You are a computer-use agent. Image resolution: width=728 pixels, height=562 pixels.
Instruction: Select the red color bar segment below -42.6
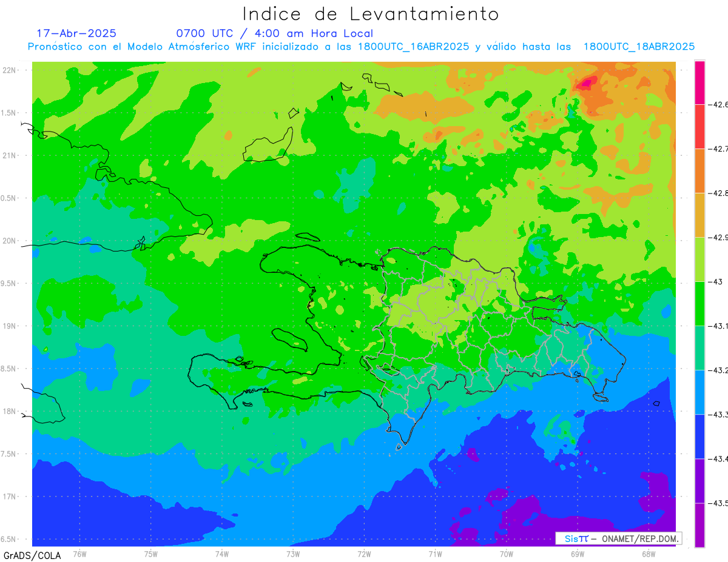[699, 126]
